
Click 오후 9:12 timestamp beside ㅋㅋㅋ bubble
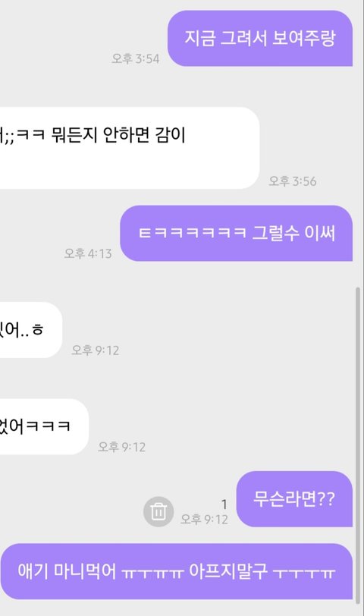coord(122,447)
